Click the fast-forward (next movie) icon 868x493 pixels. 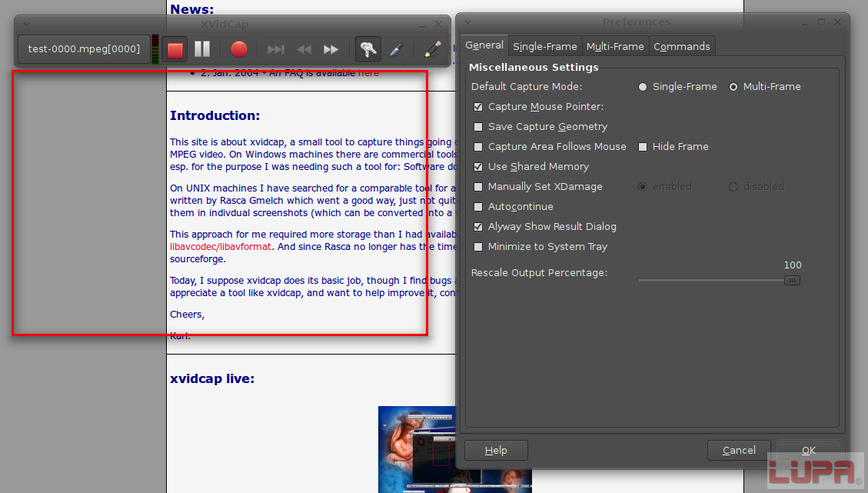(331, 50)
